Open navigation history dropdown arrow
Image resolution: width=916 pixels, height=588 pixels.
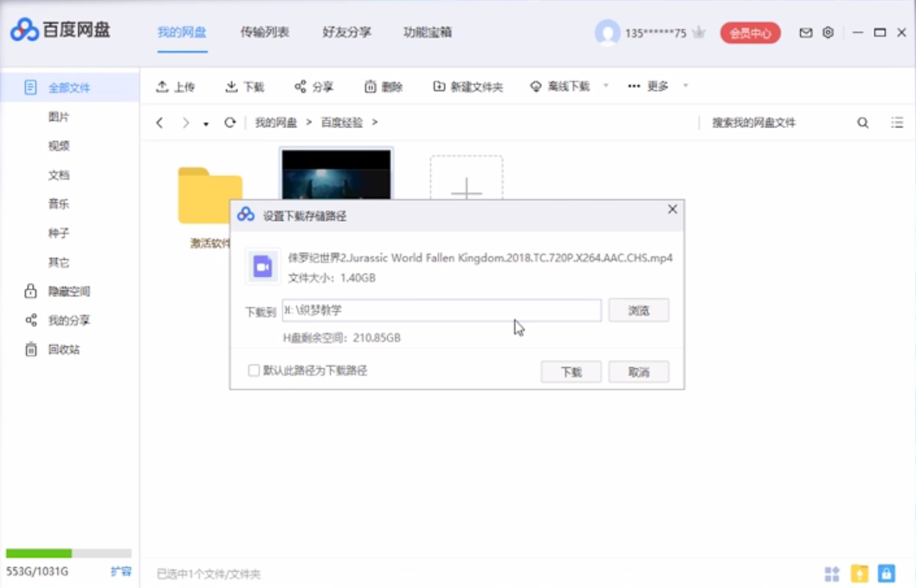click(x=206, y=124)
